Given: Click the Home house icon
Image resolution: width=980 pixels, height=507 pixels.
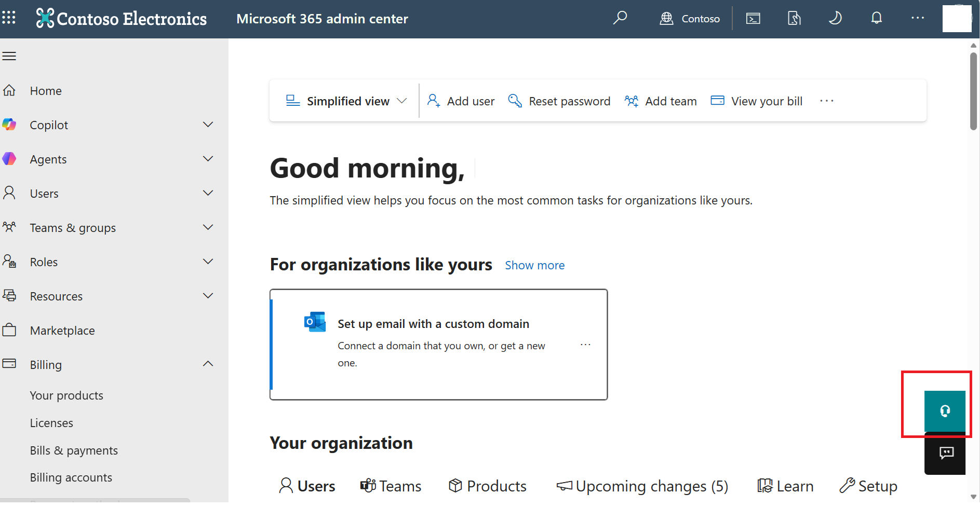Looking at the screenshot, I should [x=9, y=90].
